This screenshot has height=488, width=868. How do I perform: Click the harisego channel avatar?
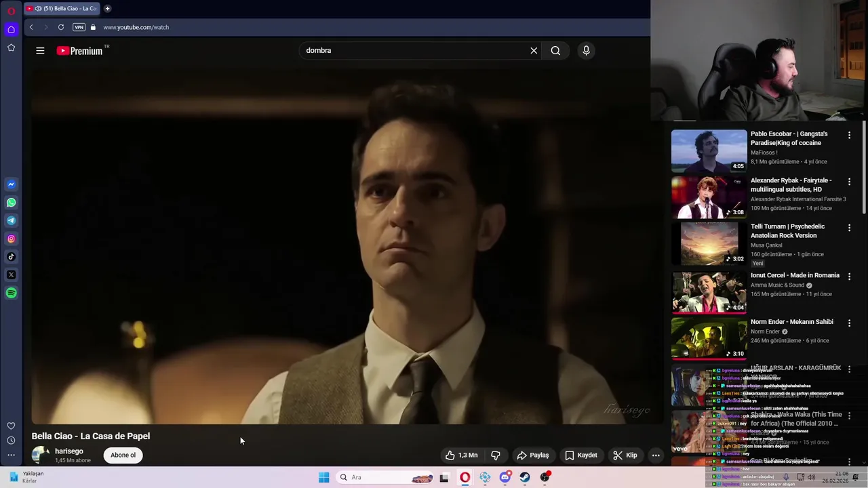41,455
